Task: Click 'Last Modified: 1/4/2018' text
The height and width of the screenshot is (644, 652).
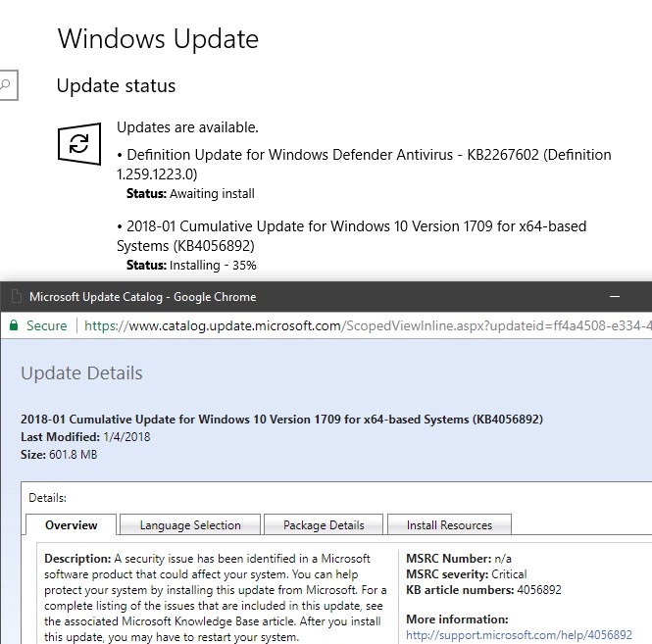Action: coord(85,437)
